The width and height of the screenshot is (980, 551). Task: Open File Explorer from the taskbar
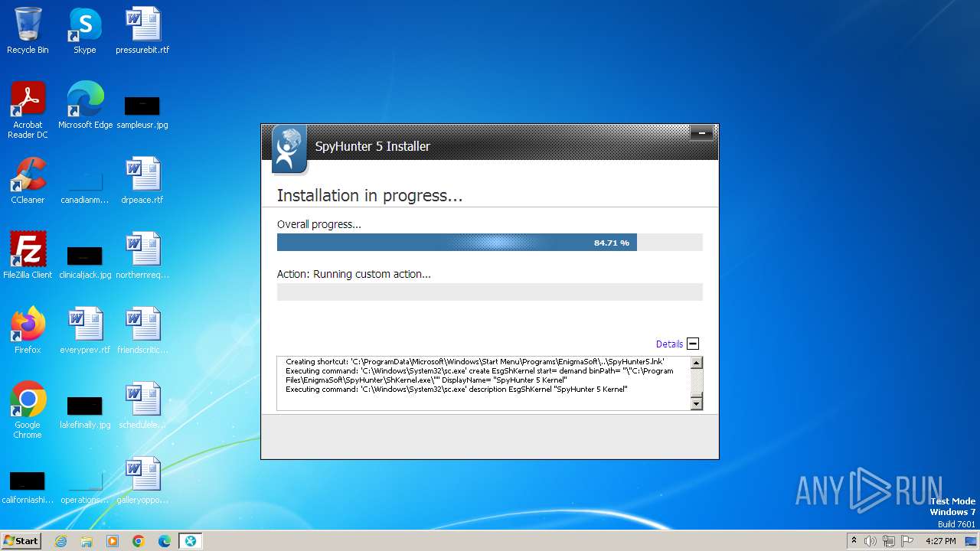pos(87,541)
